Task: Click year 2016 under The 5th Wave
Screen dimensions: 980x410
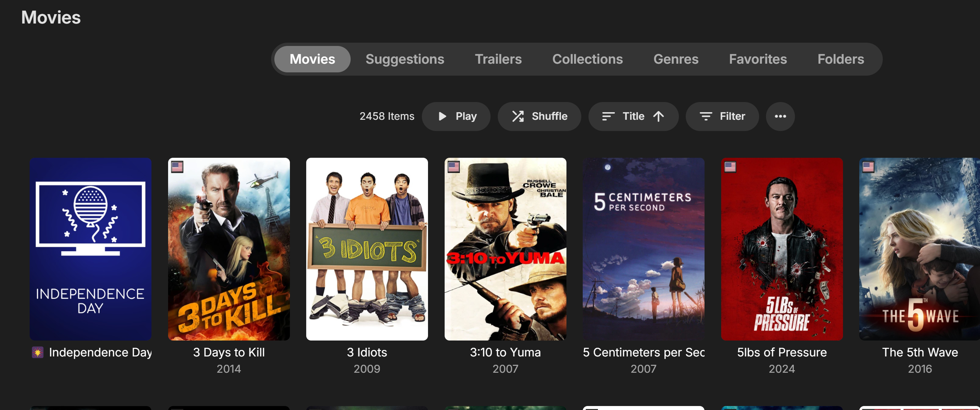Action: click(920, 368)
